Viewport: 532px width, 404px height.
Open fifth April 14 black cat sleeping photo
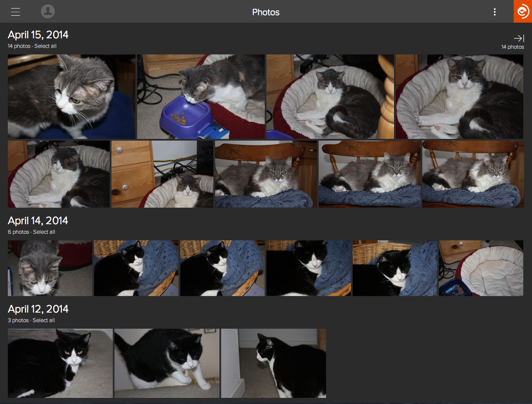pyautogui.click(x=395, y=268)
